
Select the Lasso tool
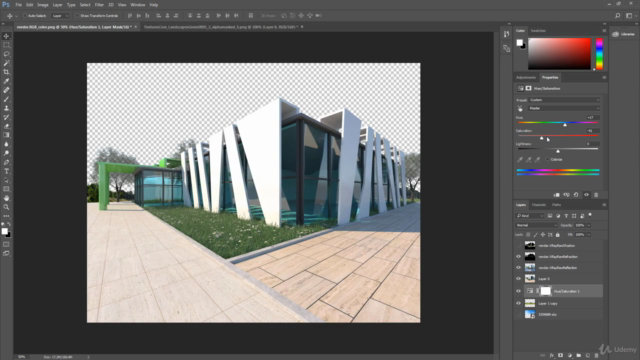(6, 54)
